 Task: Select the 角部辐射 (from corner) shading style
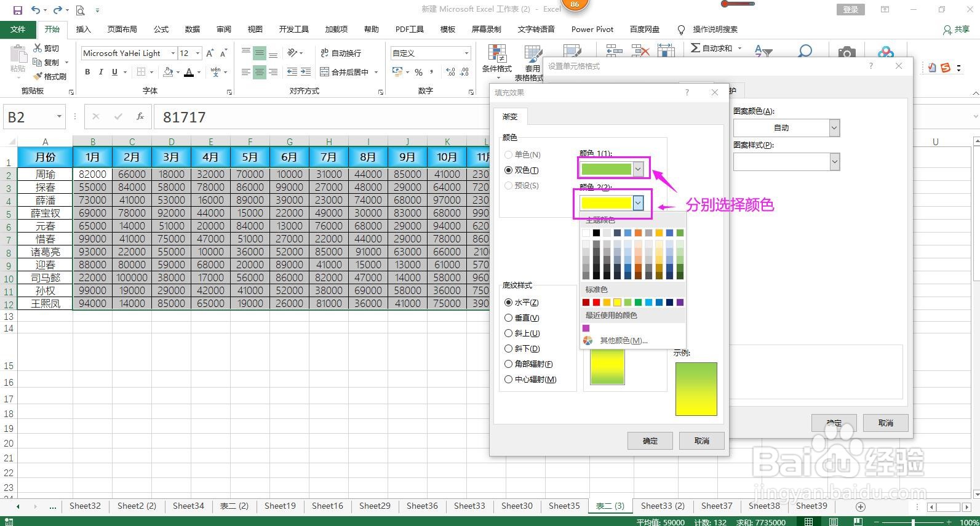508,364
